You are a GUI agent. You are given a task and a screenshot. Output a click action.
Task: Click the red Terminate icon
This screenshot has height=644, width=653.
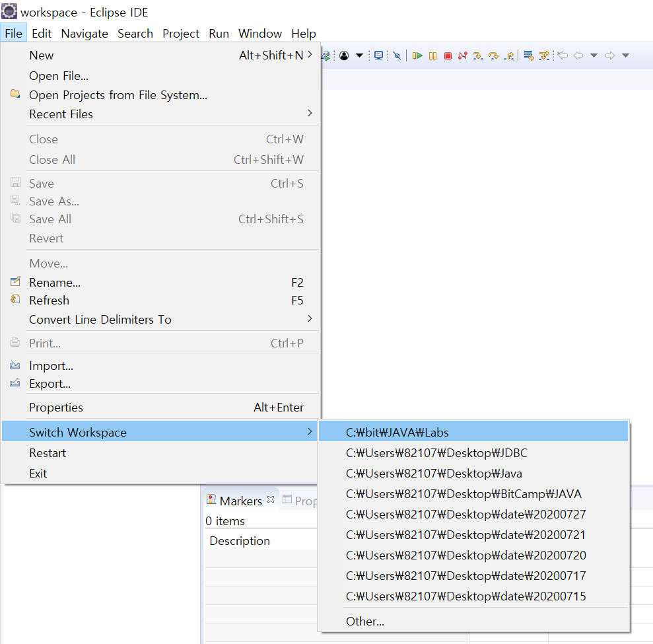(x=448, y=55)
